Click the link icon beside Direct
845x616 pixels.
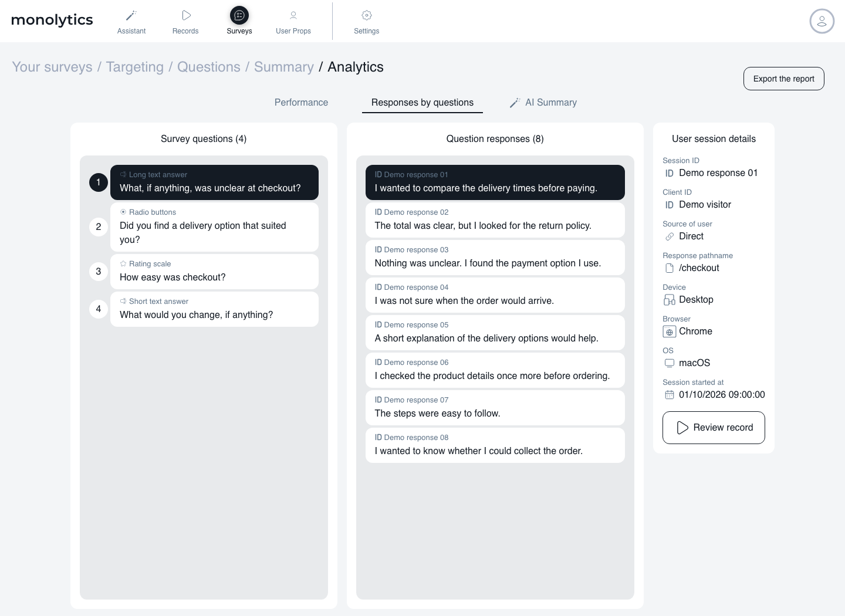670,236
